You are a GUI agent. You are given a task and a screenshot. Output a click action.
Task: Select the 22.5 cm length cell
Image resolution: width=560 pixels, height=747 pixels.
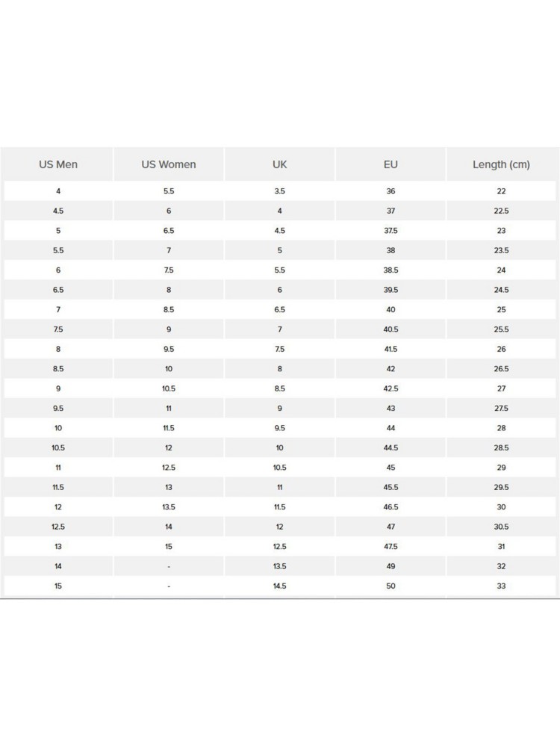501,211
